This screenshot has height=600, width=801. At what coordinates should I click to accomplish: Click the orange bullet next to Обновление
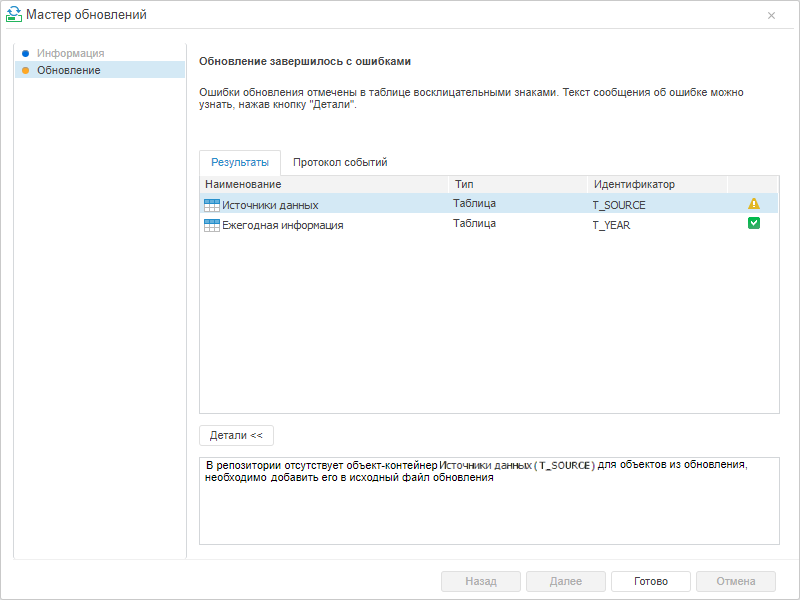tap(25, 70)
